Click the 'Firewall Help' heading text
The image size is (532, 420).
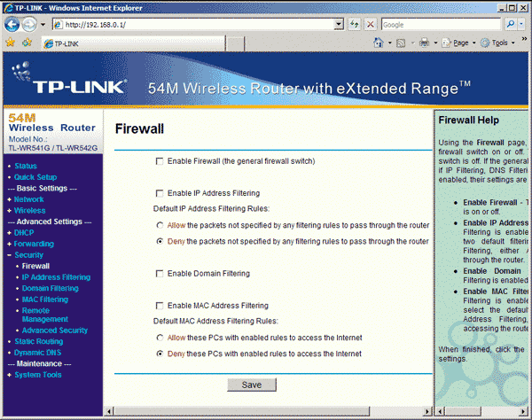tap(468, 120)
